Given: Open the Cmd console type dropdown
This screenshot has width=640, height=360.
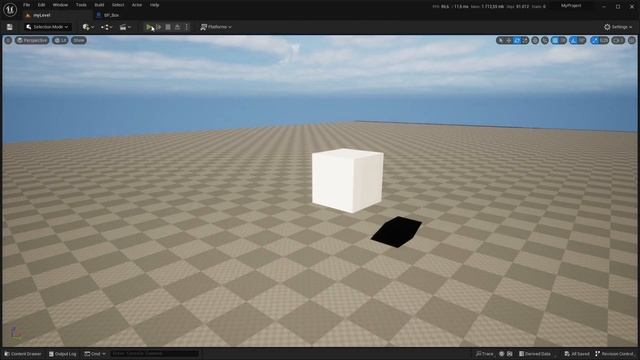Looking at the screenshot, I should click(95, 354).
